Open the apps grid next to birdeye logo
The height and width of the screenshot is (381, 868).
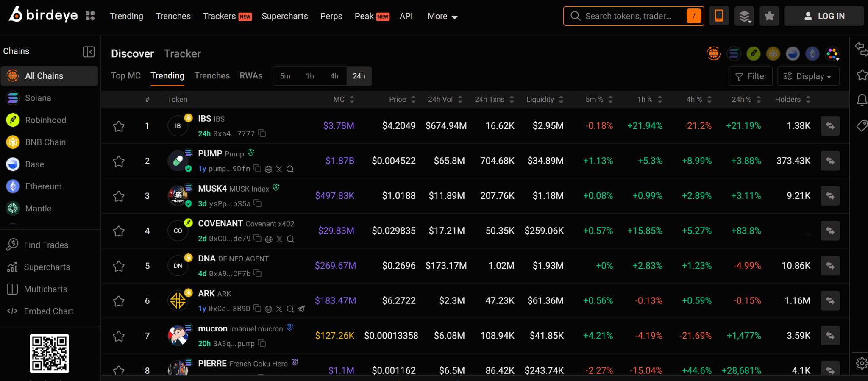point(90,16)
